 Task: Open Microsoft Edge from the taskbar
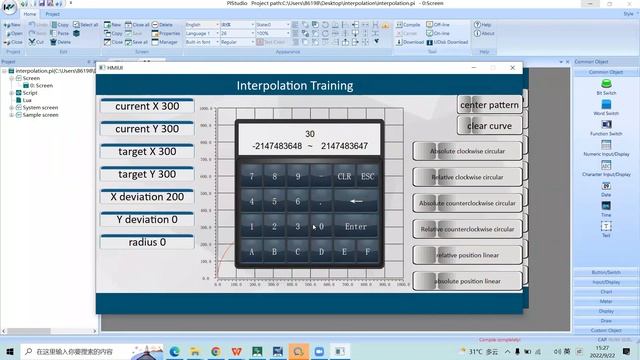(175, 351)
